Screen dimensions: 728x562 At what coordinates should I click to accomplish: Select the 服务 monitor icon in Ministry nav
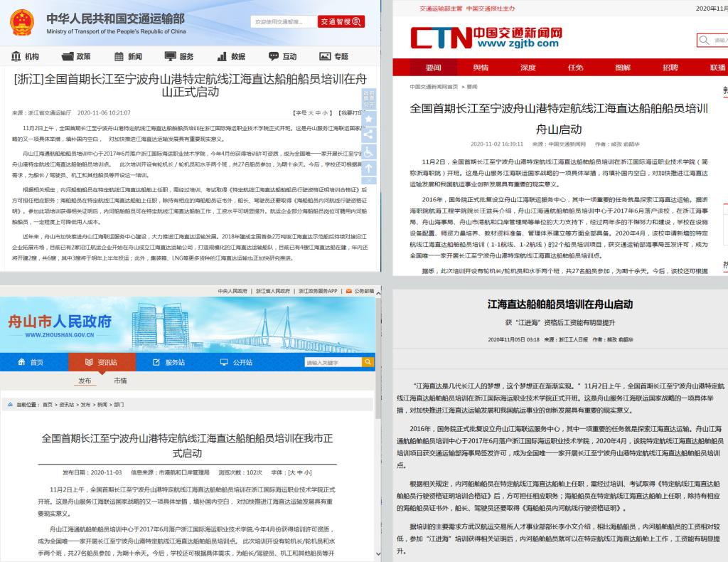[171, 56]
